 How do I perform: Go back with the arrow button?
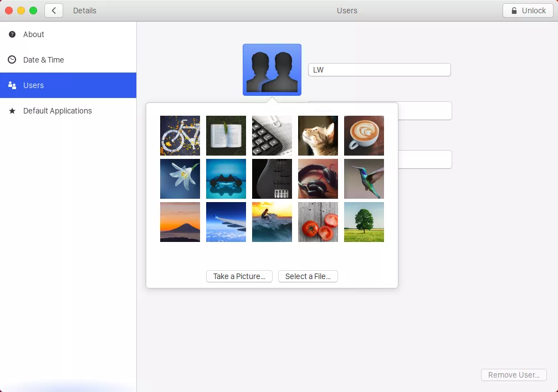tap(54, 11)
